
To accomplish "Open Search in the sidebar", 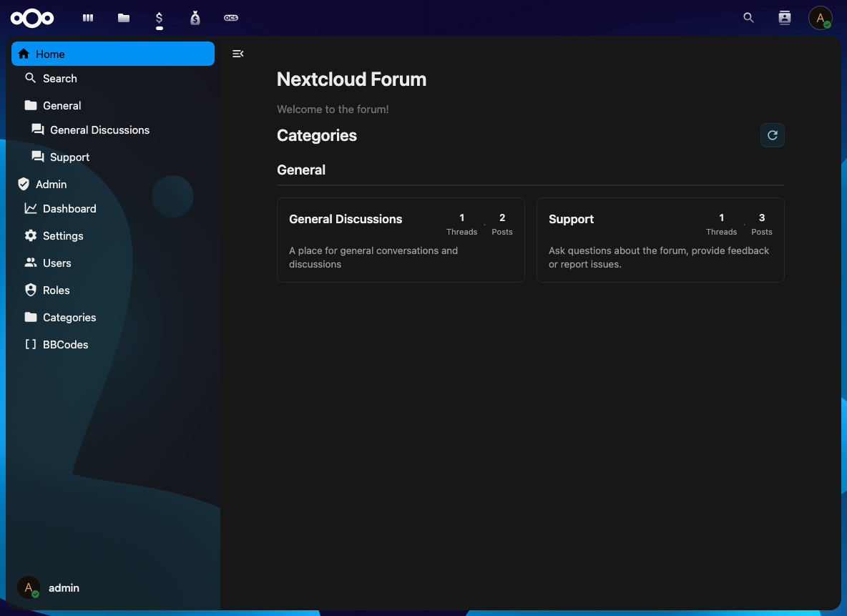I will 59,79.
